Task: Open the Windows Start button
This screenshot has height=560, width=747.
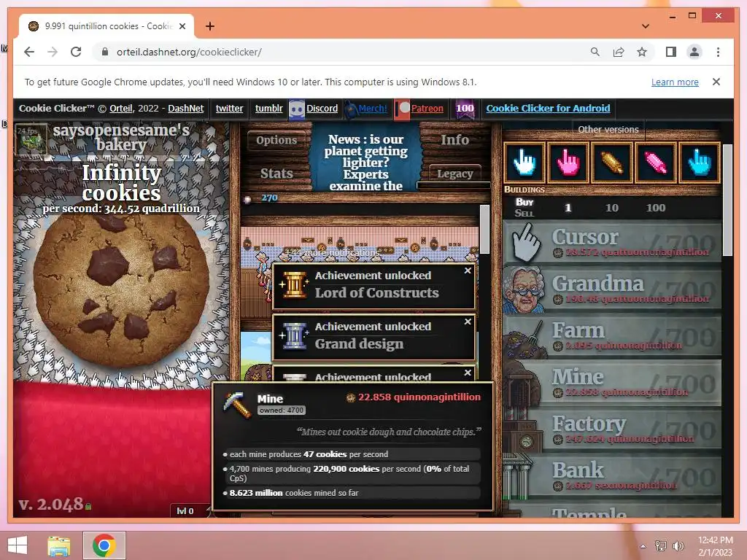Action: [18, 545]
